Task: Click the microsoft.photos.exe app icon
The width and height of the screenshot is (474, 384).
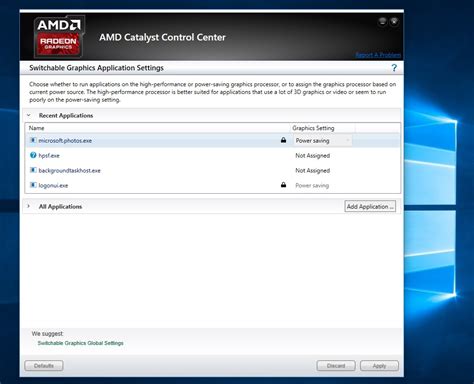Action: coord(33,140)
